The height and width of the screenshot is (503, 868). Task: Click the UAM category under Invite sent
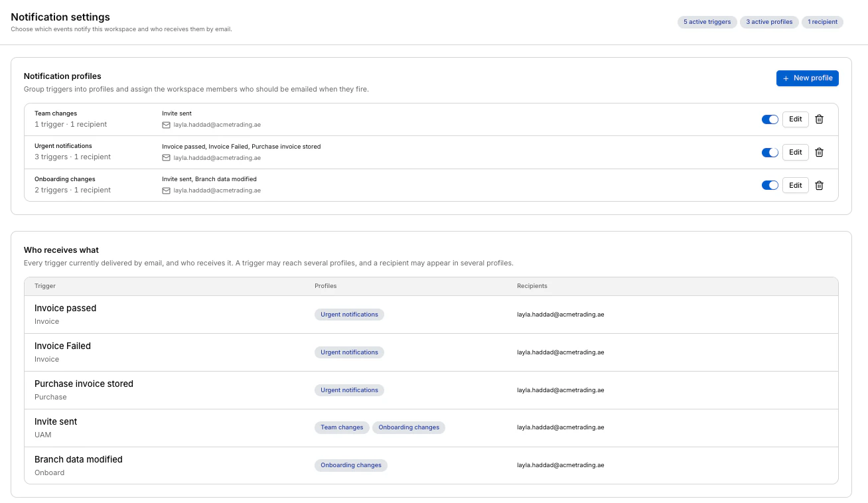pyautogui.click(x=43, y=435)
